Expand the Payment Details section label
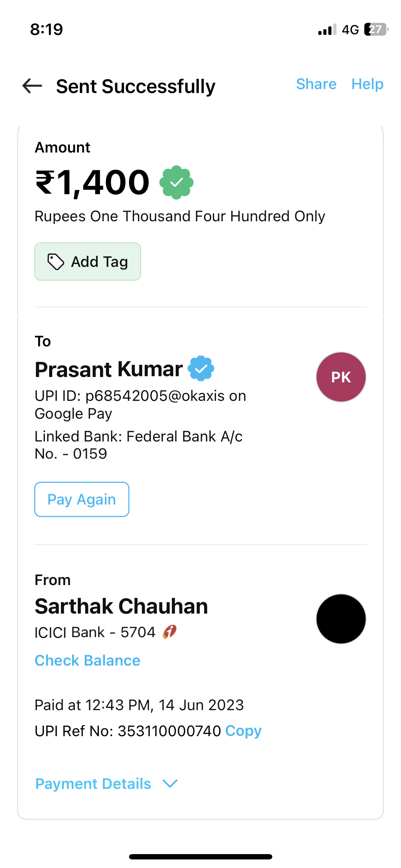 coord(93,784)
